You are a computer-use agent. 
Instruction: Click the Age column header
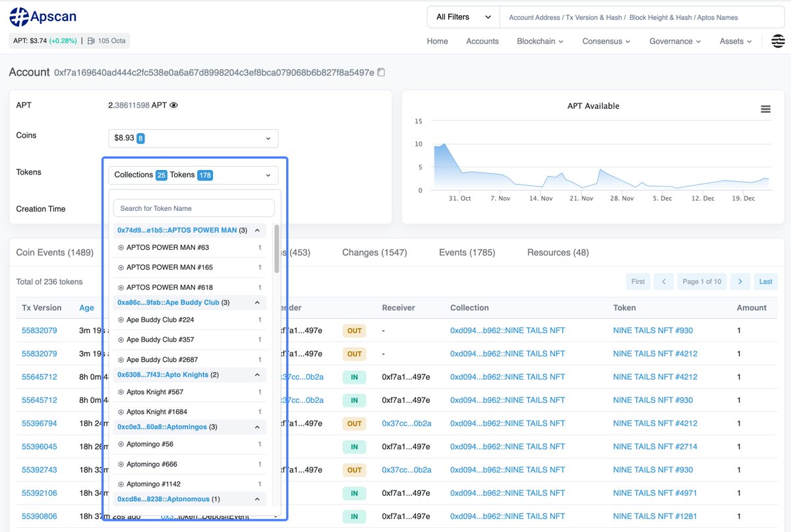click(86, 308)
